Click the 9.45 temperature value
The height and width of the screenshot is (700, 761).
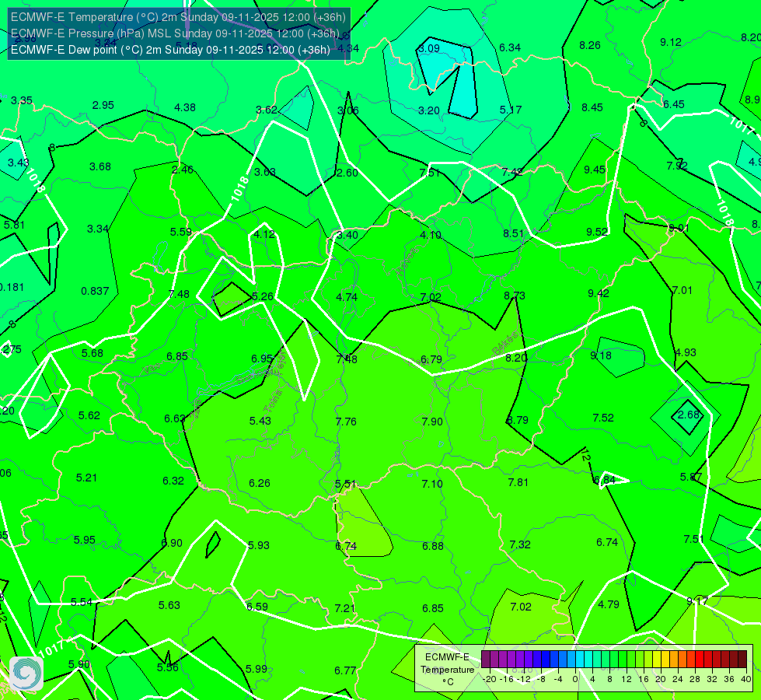tap(595, 170)
